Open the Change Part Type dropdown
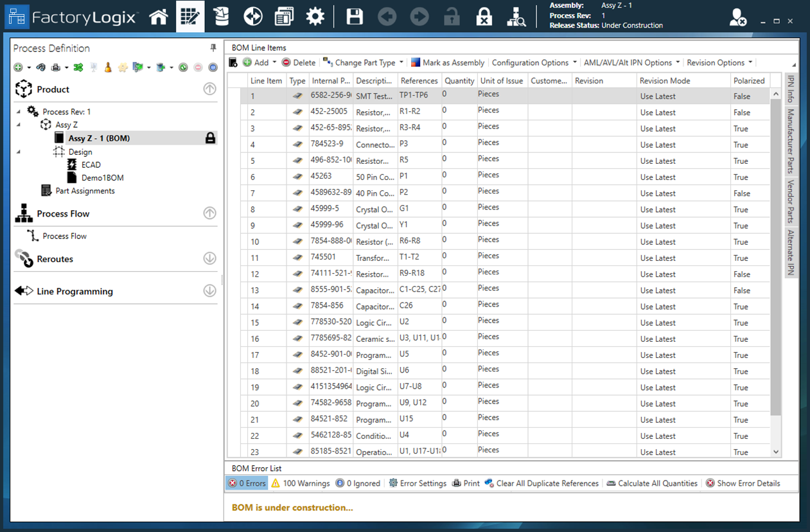This screenshot has height=532, width=810. tap(363, 62)
